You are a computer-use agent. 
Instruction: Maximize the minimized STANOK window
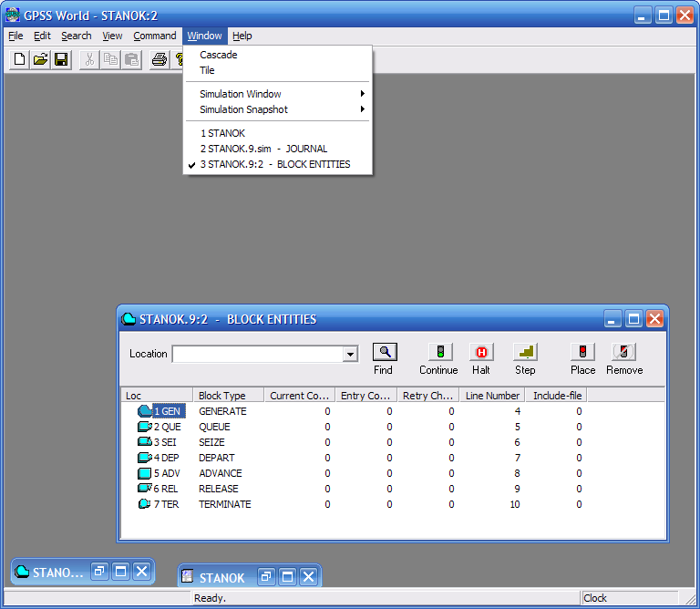pos(287,577)
